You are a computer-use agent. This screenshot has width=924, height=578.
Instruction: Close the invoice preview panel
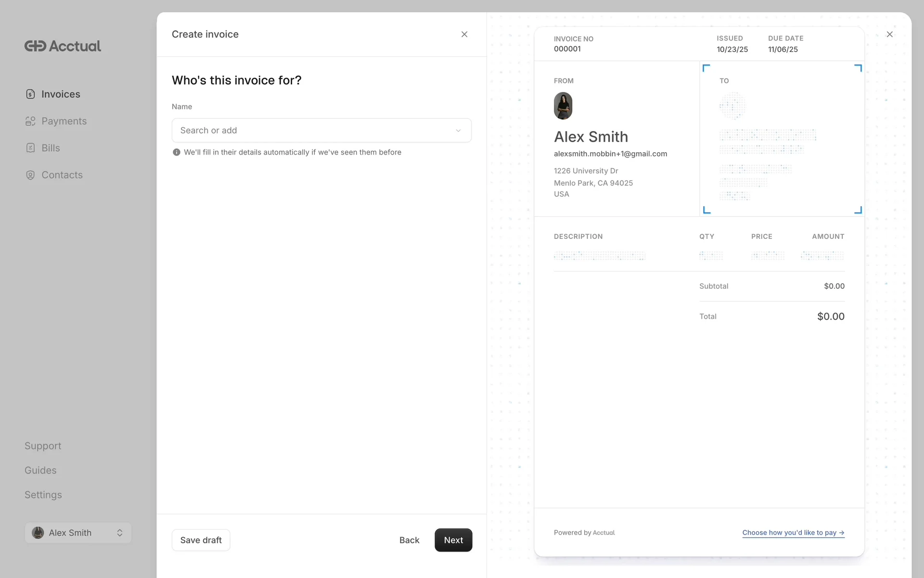click(889, 34)
